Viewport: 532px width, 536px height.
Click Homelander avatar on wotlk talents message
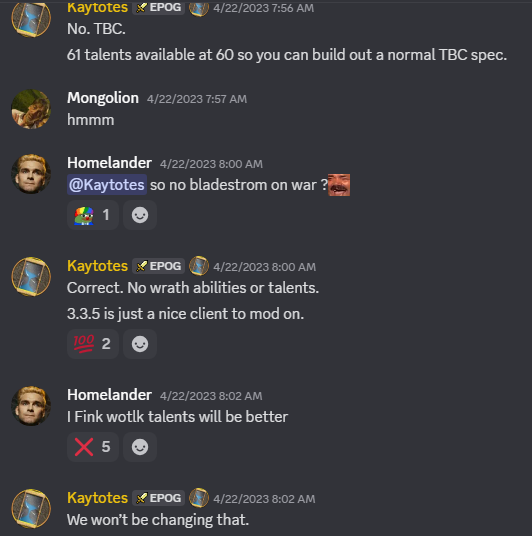[31, 406]
